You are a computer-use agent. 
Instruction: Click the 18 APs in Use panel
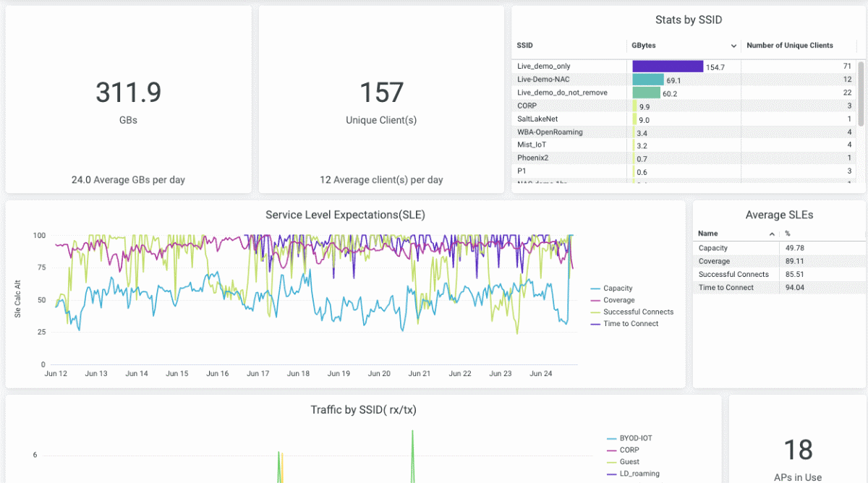[x=799, y=448]
